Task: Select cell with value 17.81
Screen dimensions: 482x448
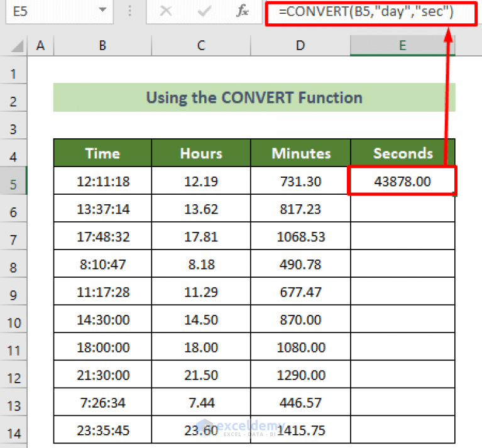Action: coord(201,237)
